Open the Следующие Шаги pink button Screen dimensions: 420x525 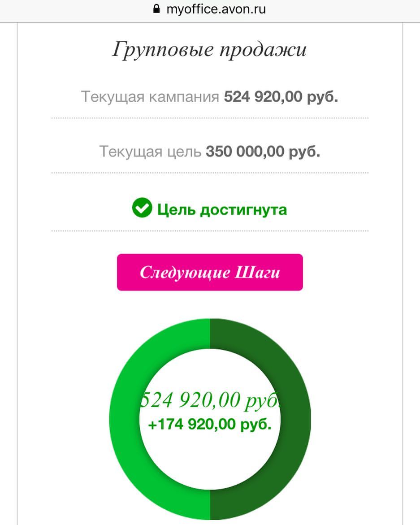[210, 272]
